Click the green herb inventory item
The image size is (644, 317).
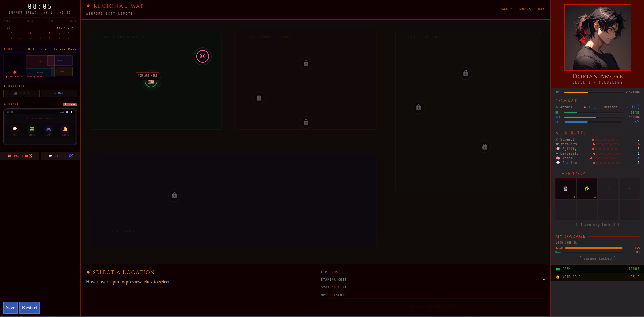pyautogui.click(x=587, y=189)
